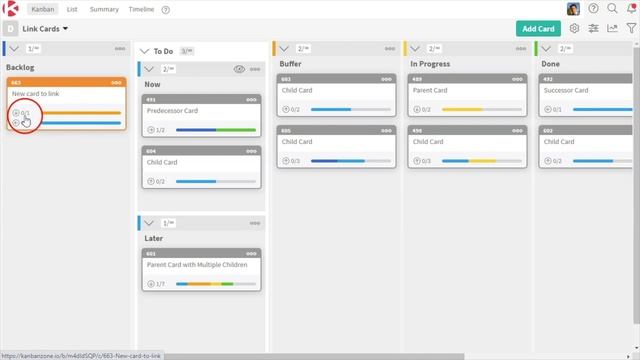Click link icon on Successor Card

548,109
